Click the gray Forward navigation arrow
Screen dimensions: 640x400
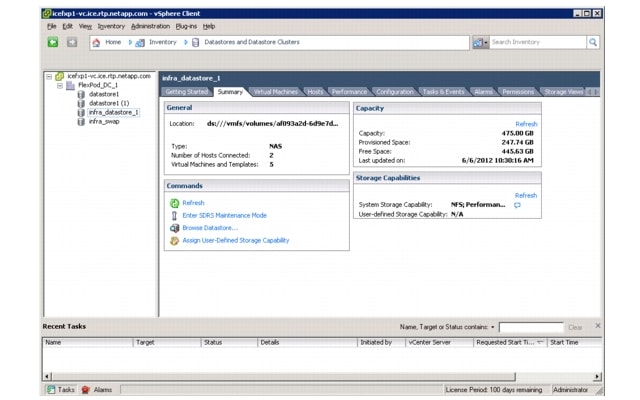point(72,42)
